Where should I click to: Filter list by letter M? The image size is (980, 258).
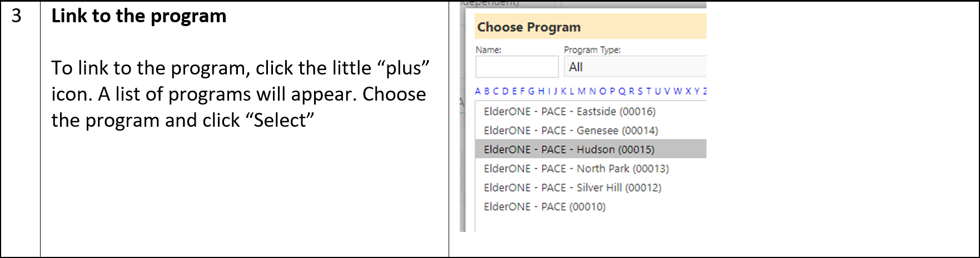(581, 91)
